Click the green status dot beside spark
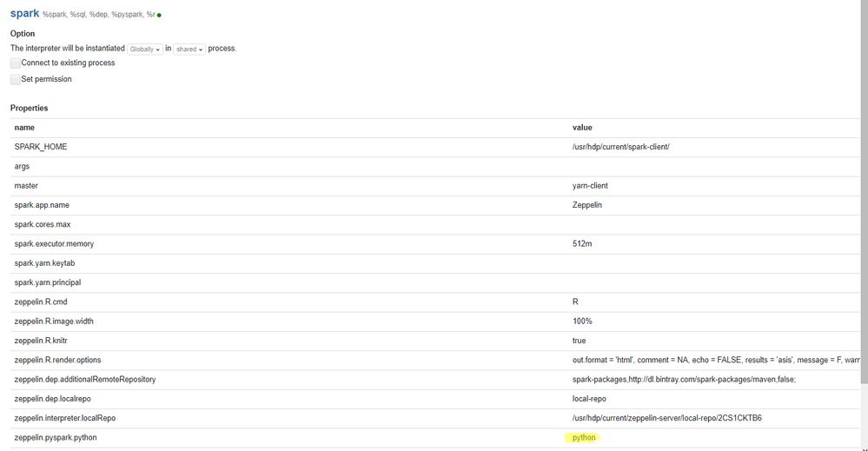 point(159,15)
